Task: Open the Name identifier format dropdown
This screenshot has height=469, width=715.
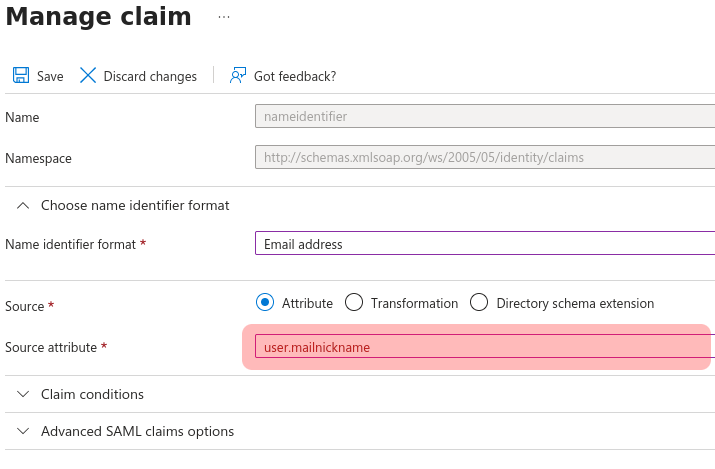Action: 485,244
